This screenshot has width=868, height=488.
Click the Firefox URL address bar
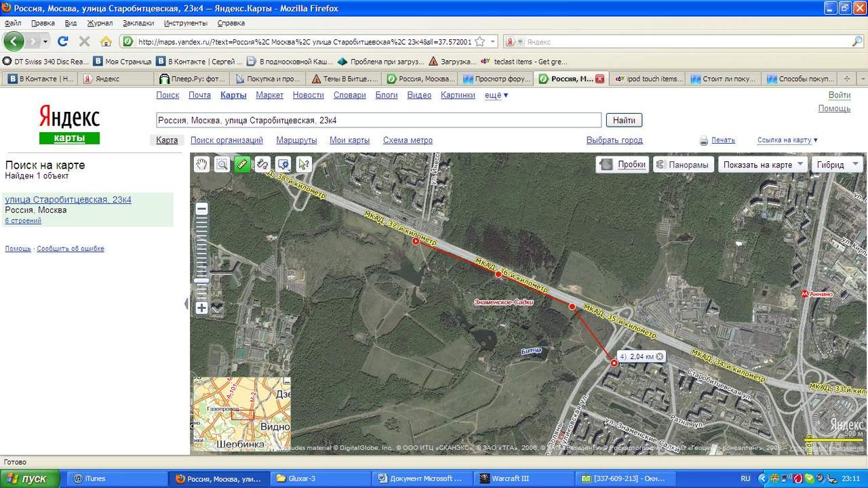pyautogui.click(x=304, y=41)
